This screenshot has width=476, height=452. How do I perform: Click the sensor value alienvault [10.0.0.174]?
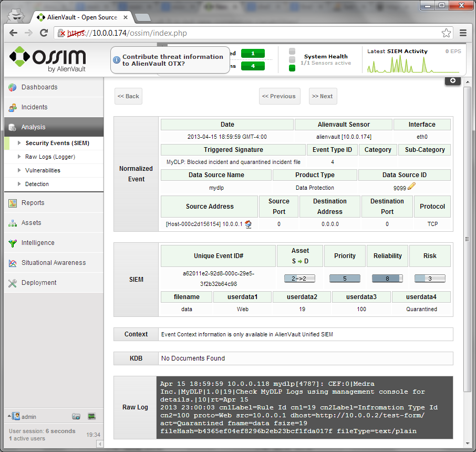click(344, 137)
